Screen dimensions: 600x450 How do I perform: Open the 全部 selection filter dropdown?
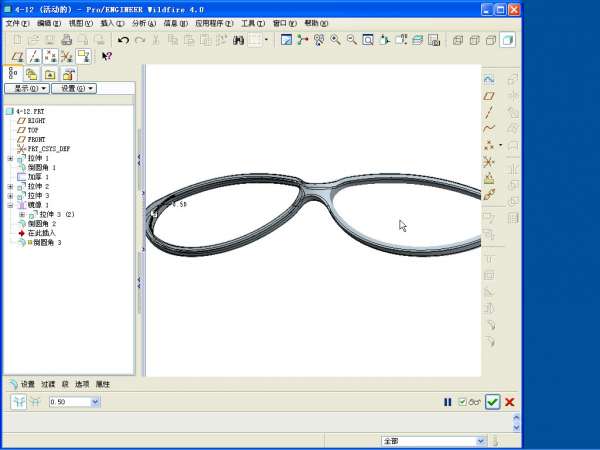pyautogui.click(x=480, y=440)
